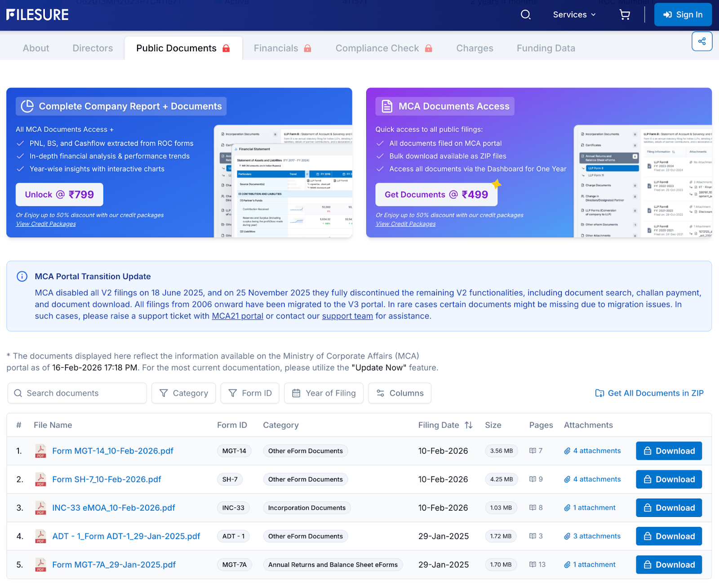Open the Category filter dropdown

click(183, 393)
